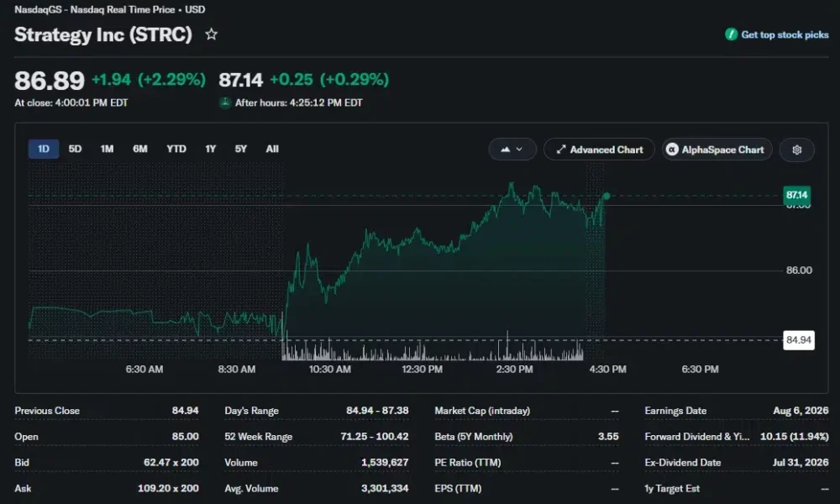Click the green dot at chart line end

click(606, 196)
